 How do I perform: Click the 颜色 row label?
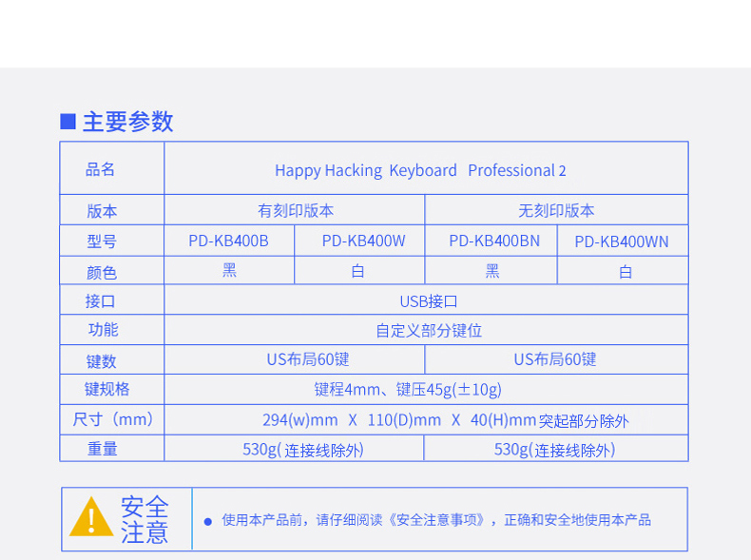(x=102, y=273)
